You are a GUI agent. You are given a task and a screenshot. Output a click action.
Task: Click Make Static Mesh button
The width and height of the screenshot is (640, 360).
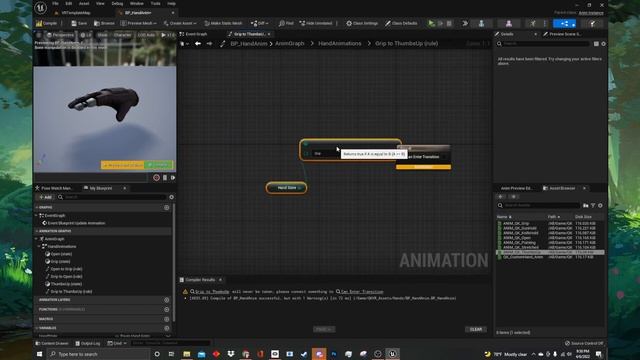click(223, 24)
